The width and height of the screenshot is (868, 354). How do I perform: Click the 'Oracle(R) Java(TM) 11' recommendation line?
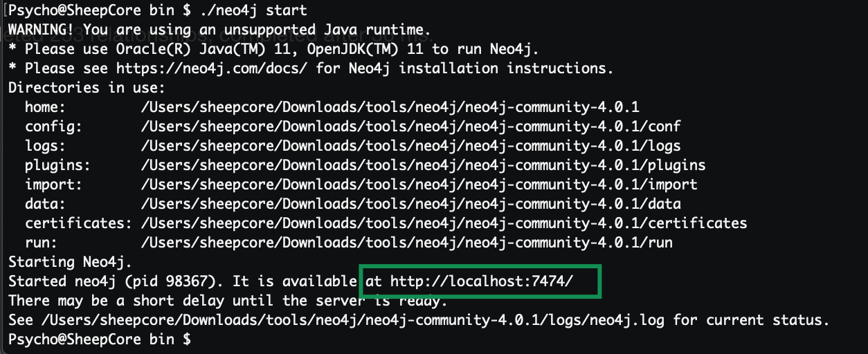[x=273, y=50]
